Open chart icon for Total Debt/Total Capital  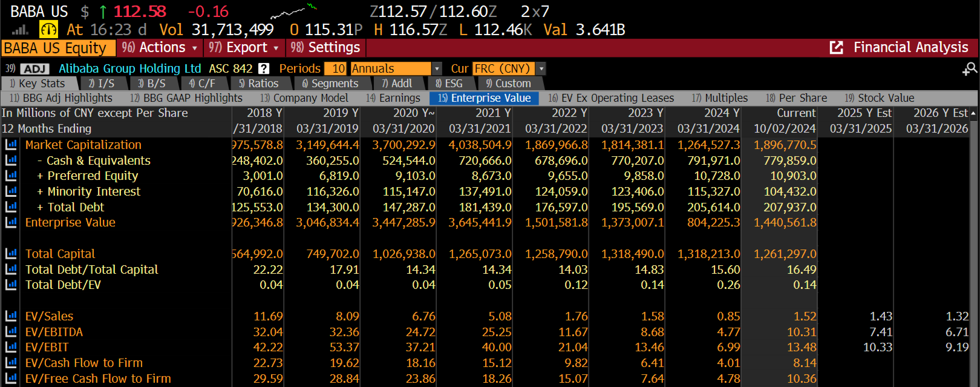point(11,269)
